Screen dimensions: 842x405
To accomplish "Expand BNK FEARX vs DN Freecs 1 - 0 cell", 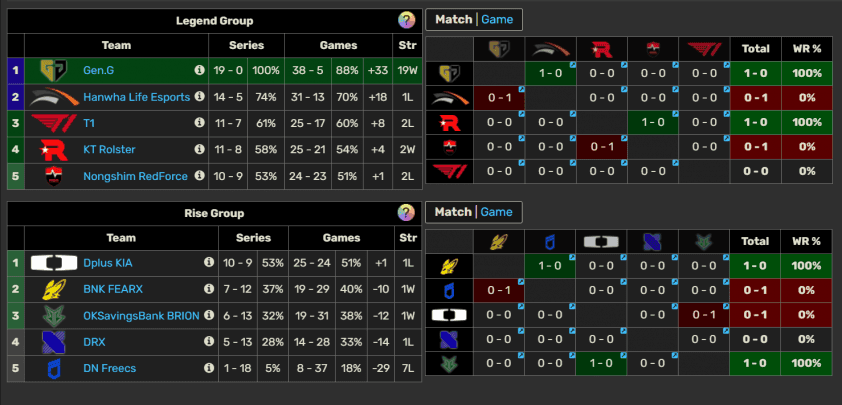I will tap(550, 266).
